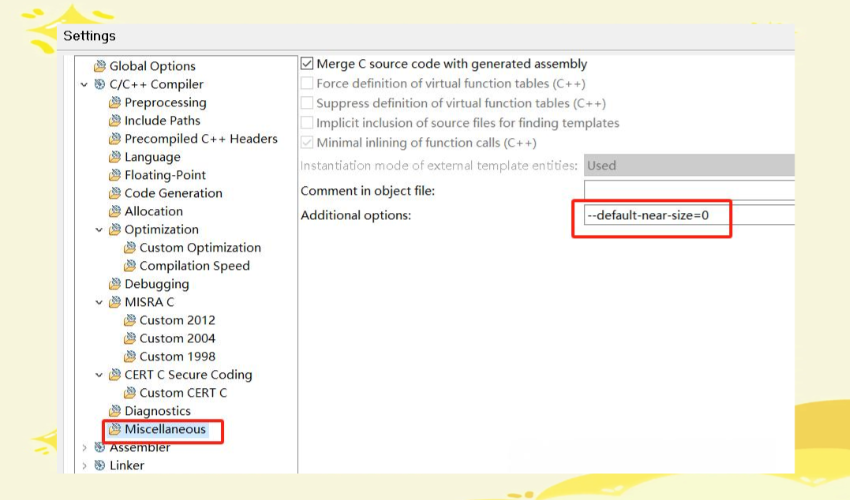Viewport: 850px width, 500px height.
Task: Click the Custom 2012 item icon
Action: (130, 320)
